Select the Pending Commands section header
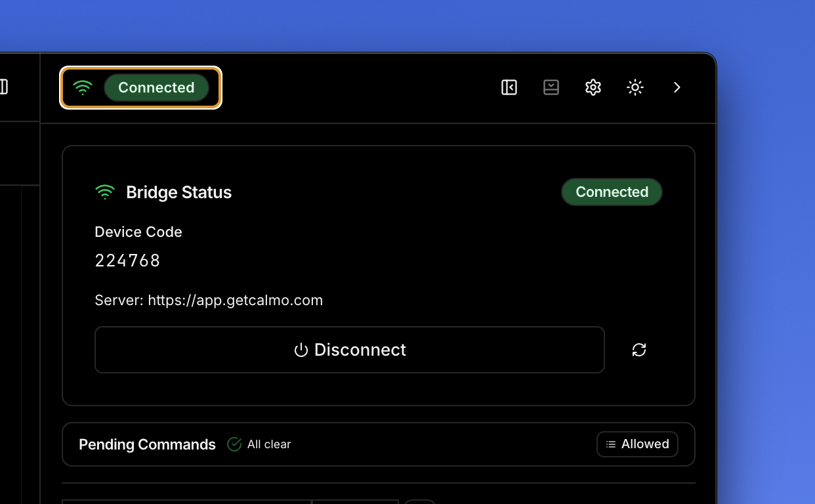Viewport: 815px width, 504px height. pyautogui.click(x=147, y=444)
